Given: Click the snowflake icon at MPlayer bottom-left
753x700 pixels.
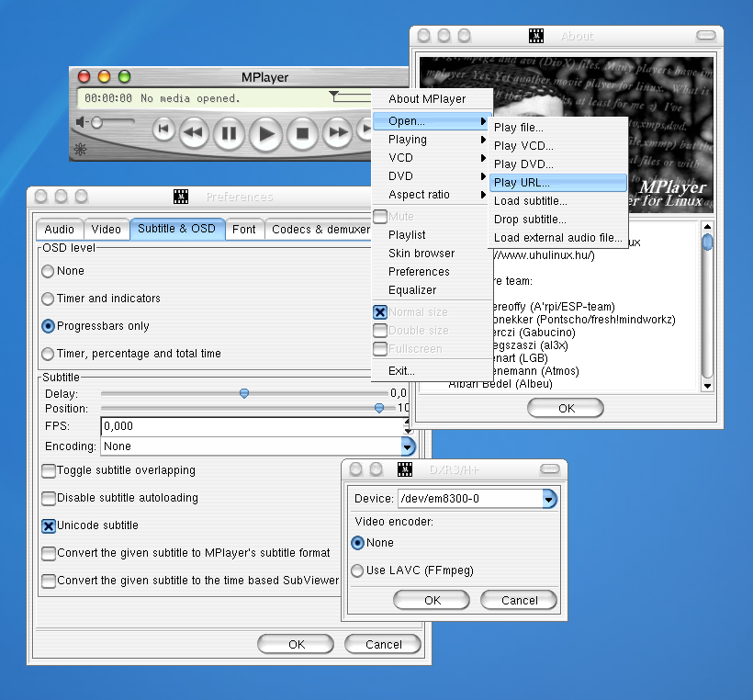Looking at the screenshot, I should 80,150.
